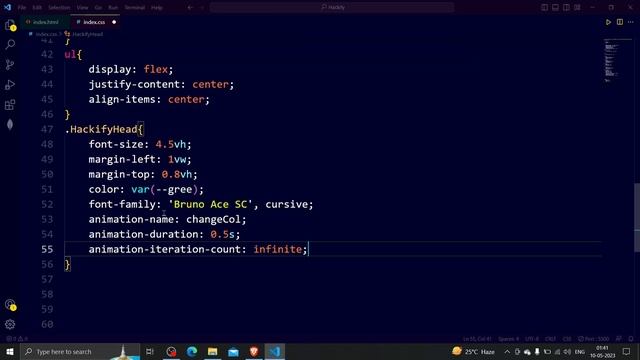This screenshot has height=360, width=640.
Task: Open Microsoft Edge from the taskbar
Action: pyautogui.click(x=192, y=351)
